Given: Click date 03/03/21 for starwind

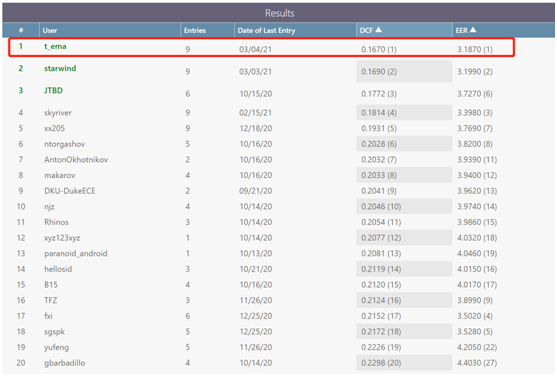Looking at the screenshot, I should (x=255, y=71).
